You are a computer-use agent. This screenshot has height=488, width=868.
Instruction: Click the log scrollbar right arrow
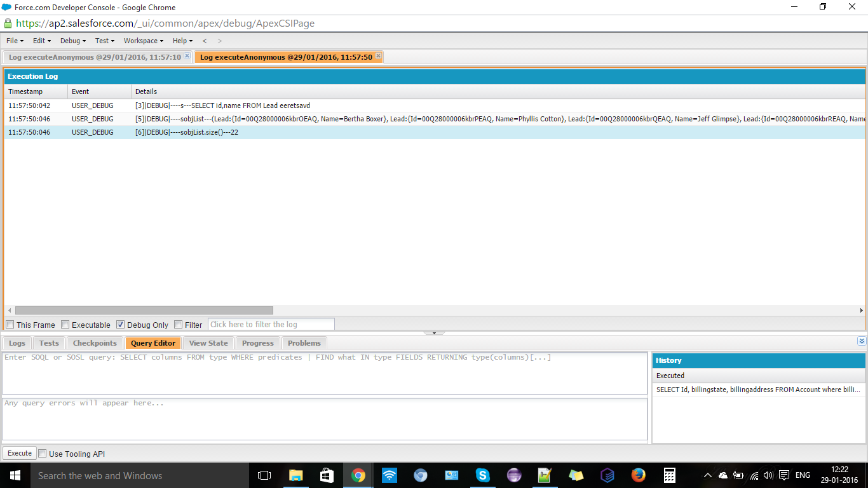(861, 311)
